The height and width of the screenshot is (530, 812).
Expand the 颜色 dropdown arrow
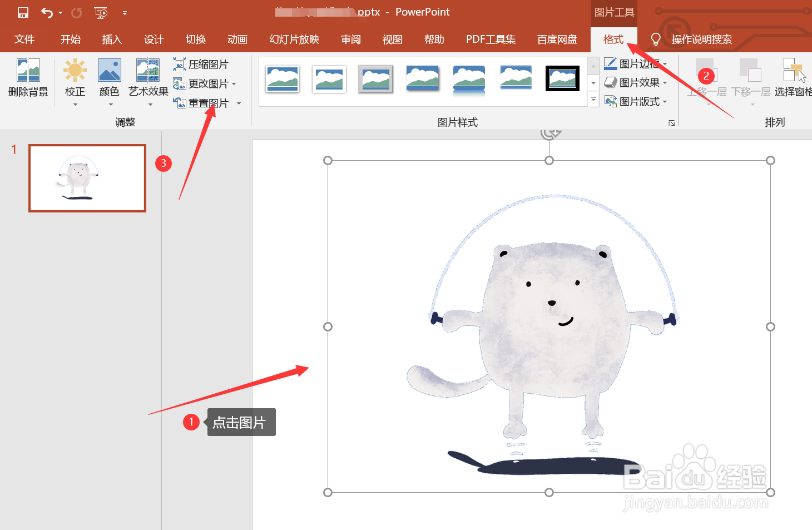click(111, 105)
